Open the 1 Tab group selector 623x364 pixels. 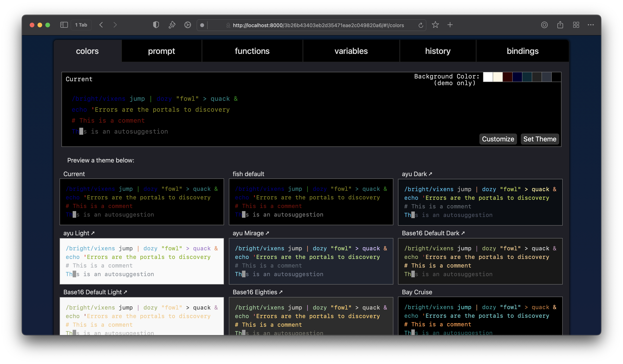click(81, 25)
